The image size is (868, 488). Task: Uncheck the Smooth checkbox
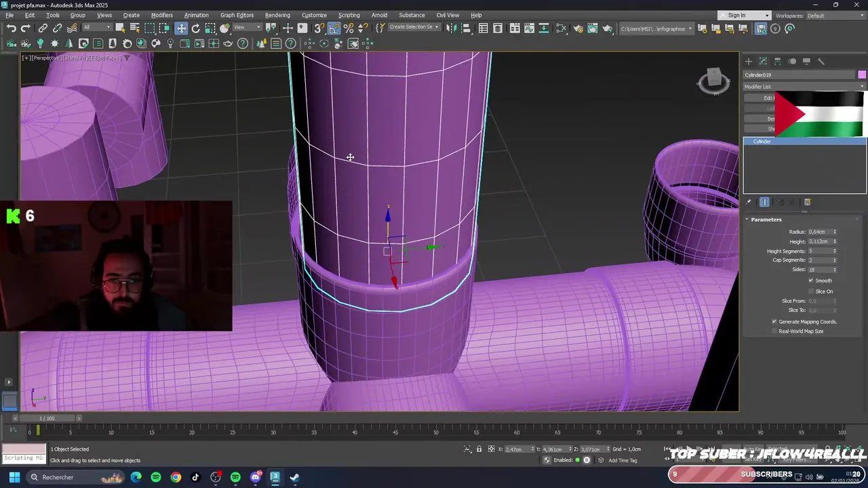point(811,281)
